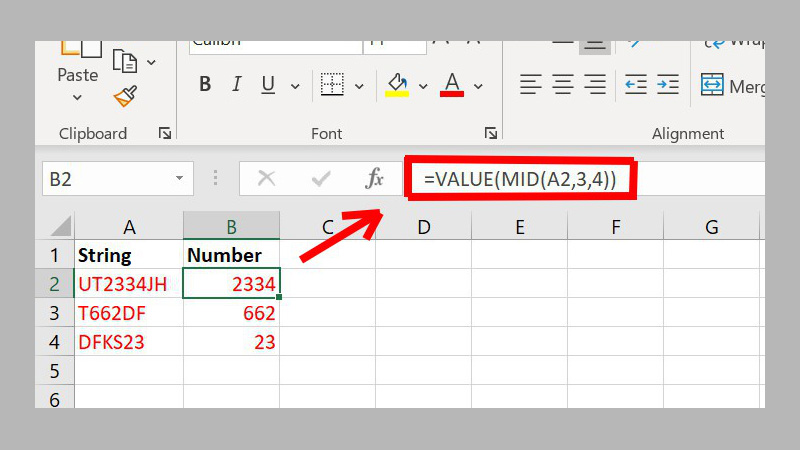800x450 pixels.
Task: Apply yellow Fill Color
Action: click(x=397, y=84)
